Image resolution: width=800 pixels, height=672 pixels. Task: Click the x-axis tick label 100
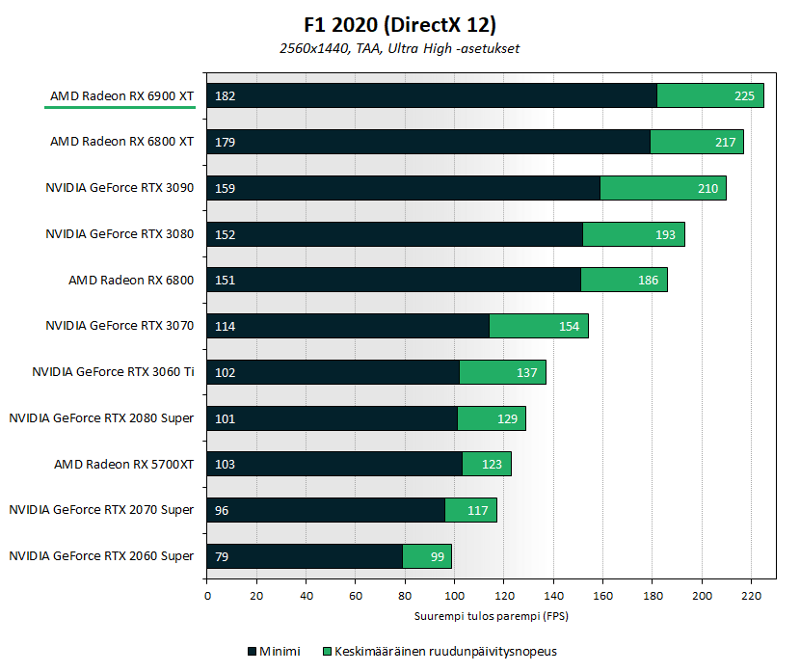[x=454, y=596]
